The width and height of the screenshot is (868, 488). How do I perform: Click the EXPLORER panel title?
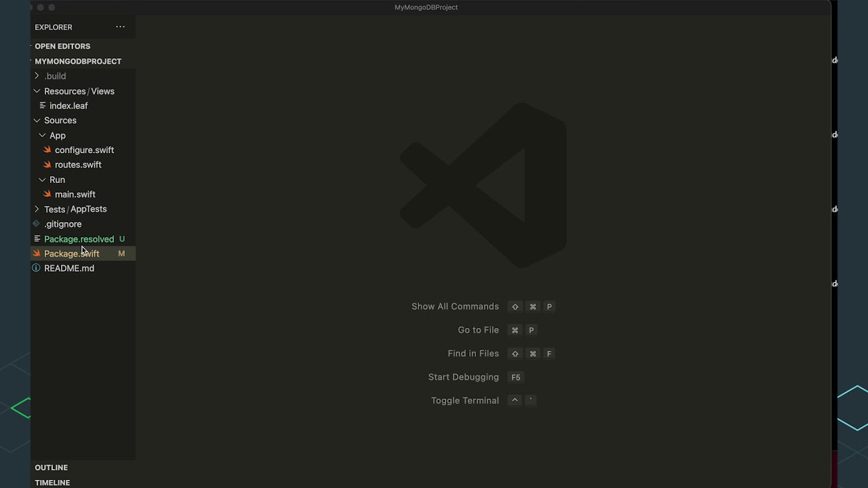point(54,27)
